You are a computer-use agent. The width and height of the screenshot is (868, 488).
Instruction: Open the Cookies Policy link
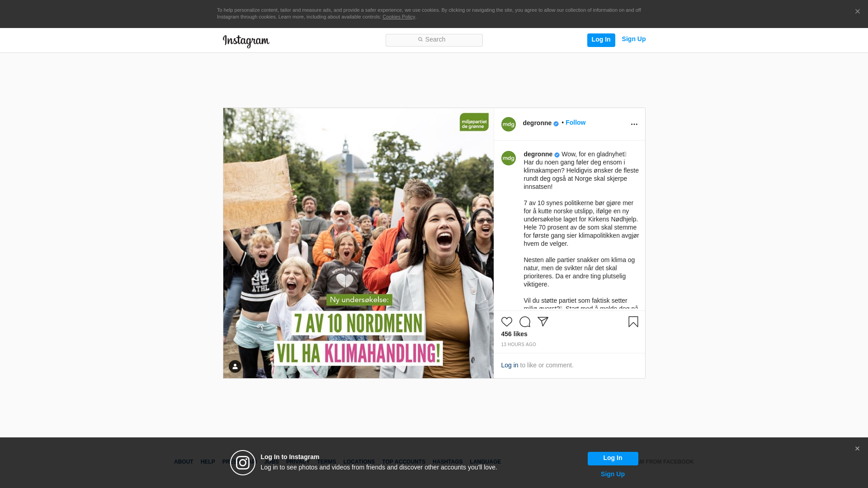pos(398,17)
